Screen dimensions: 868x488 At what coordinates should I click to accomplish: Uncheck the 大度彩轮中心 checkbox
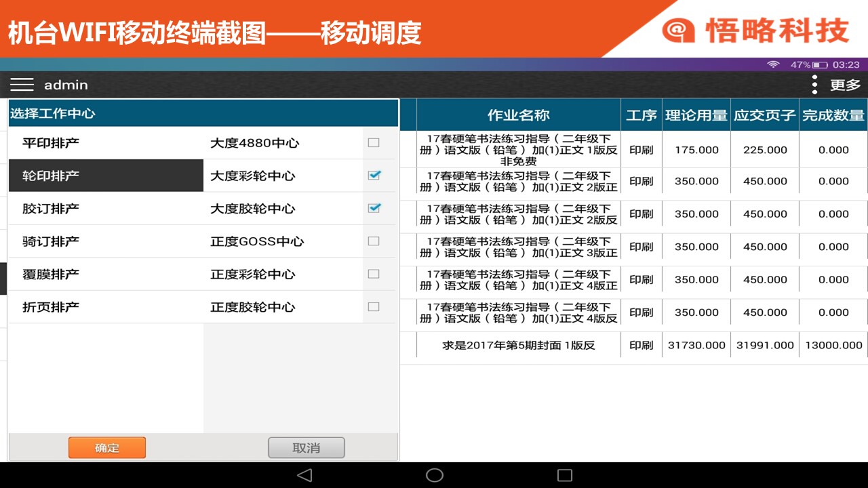point(374,176)
